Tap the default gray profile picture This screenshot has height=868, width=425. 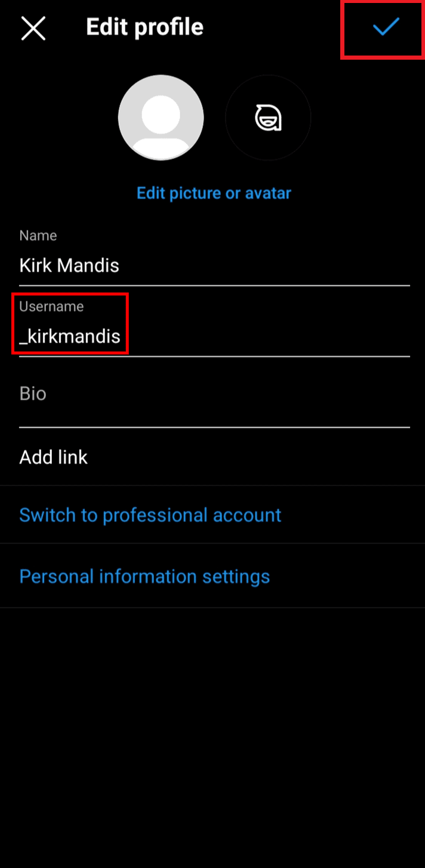(161, 118)
